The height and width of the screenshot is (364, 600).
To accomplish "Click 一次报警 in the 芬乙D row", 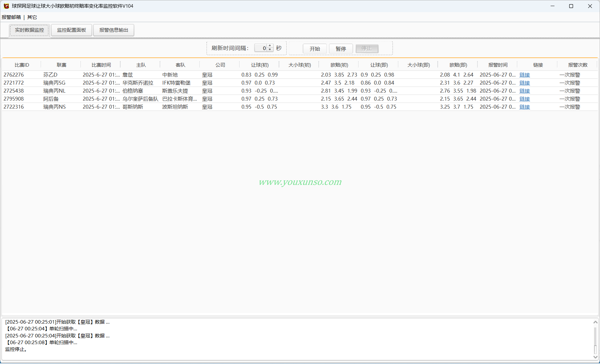I will (x=570, y=75).
